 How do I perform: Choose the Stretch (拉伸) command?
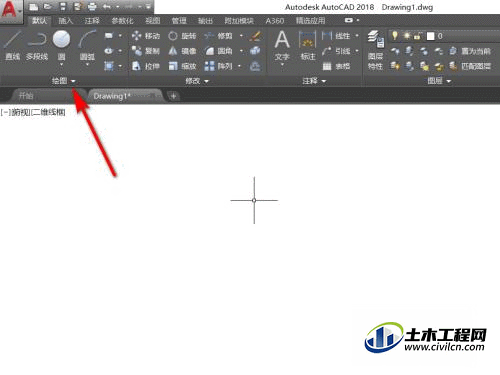(x=146, y=66)
